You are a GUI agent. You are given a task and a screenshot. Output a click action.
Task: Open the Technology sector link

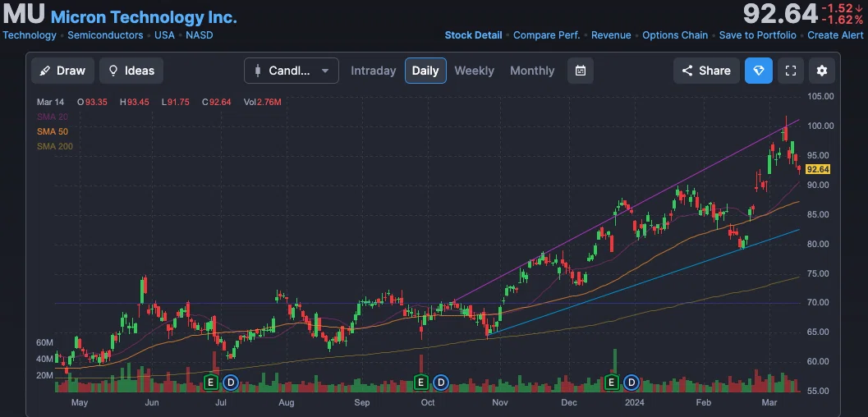pyautogui.click(x=30, y=35)
